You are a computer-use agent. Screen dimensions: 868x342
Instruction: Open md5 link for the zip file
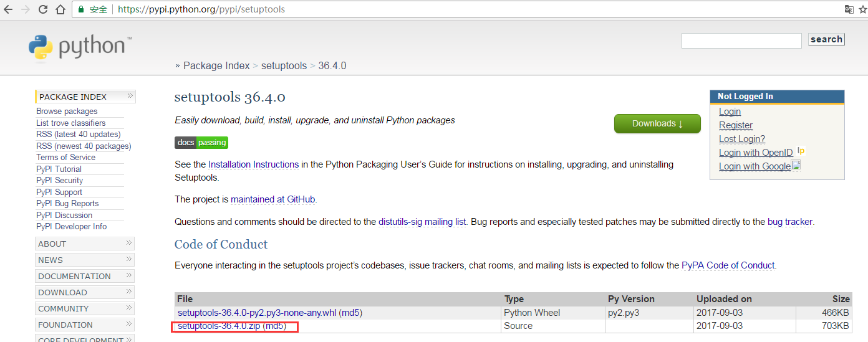(x=274, y=326)
